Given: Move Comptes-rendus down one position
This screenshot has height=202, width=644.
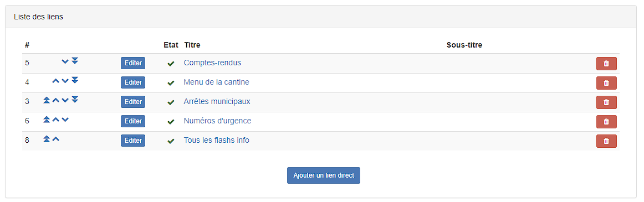Looking at the screenshot, I should click(65, 61).
